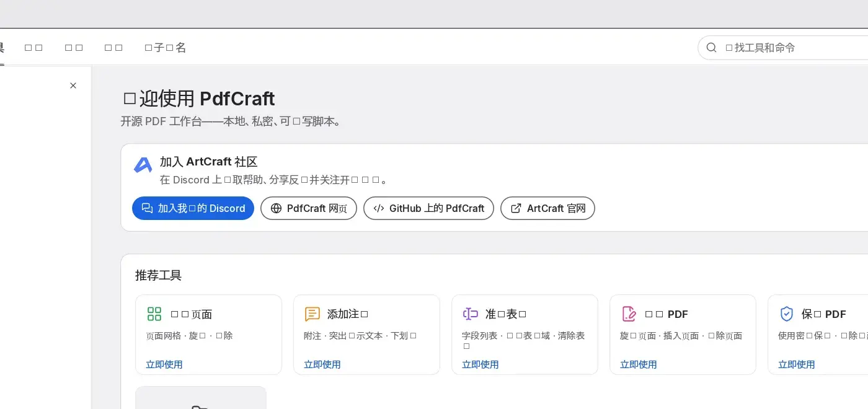Click the 在 Discord 上 description line
Image resolution: width=868 pixels, height=409 pixels.
point(274,180)
